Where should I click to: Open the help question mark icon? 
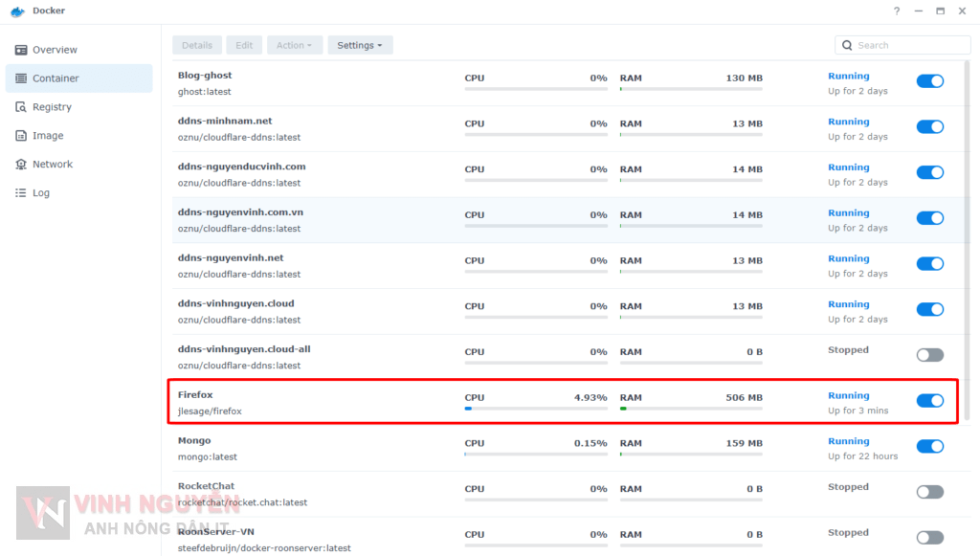point(896,11)
